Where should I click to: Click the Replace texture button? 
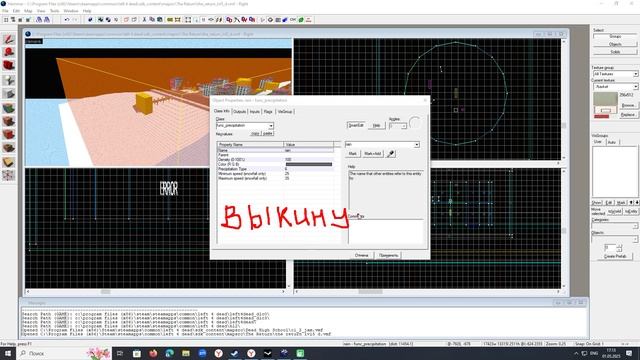tap(628, 115)
